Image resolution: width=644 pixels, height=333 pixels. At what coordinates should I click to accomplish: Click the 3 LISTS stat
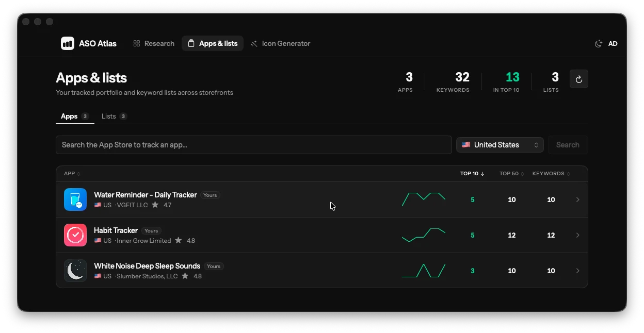pyautogui.click(x=551, y=81)
